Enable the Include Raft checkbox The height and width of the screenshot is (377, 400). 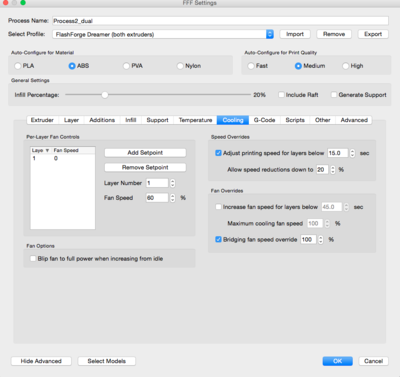pyautogui.click(x=281, y=95)
